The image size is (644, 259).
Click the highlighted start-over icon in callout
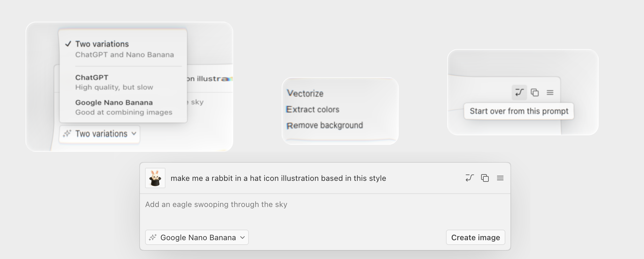pyautogui.click(x=519, y=93)
